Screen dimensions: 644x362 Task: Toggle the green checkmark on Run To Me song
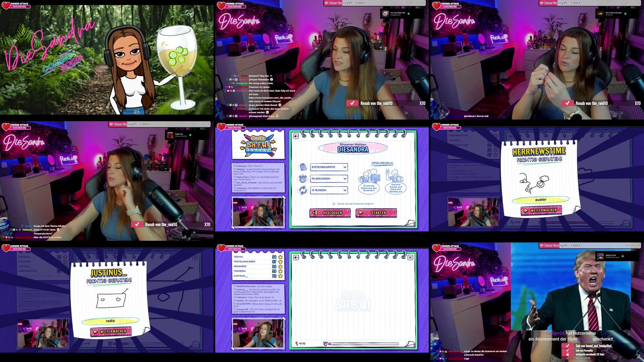[x=626, y=14]
